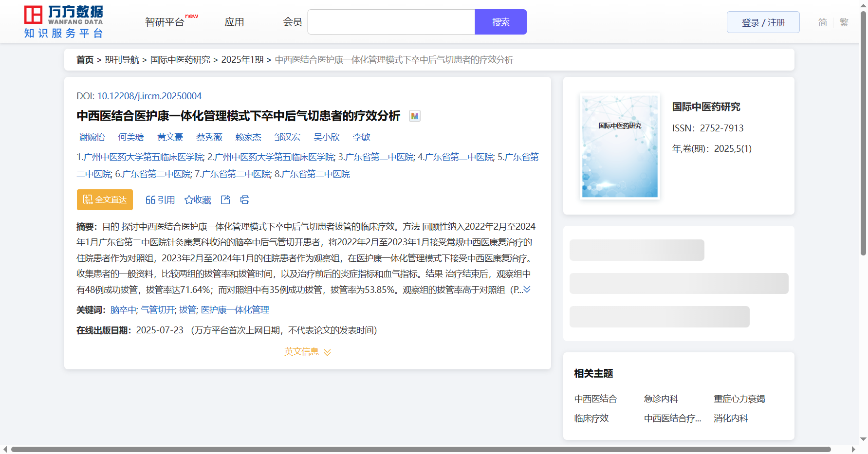This screenshot has height=454, width=868.
Task: Open author 黄文豪 profile
Action: pyautogui.click(x=170, y=137)
